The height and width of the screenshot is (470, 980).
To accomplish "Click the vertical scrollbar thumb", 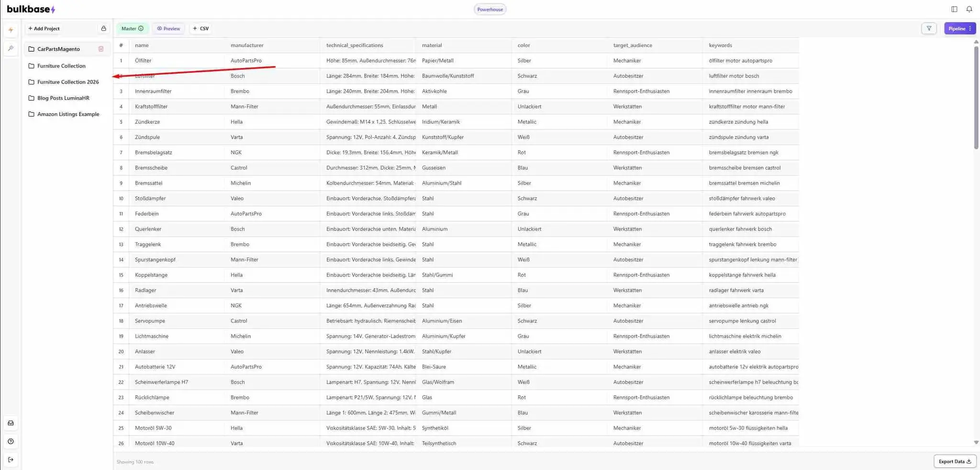I will click(x=976, y=97).
